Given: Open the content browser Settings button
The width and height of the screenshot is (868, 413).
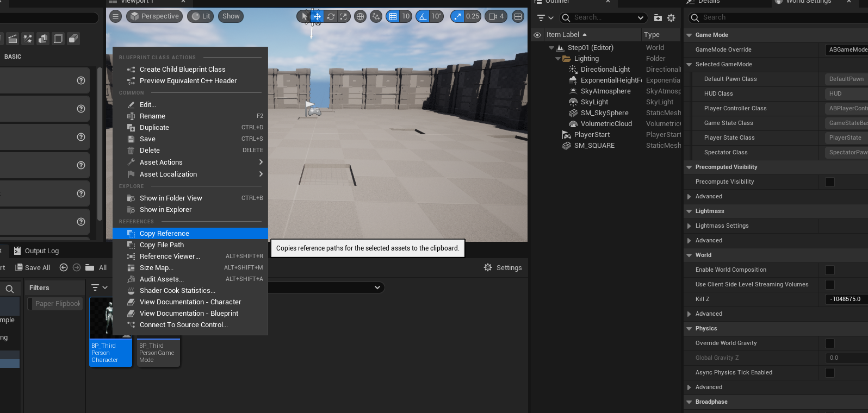Looking at the screenshot, I should (503, 267).
